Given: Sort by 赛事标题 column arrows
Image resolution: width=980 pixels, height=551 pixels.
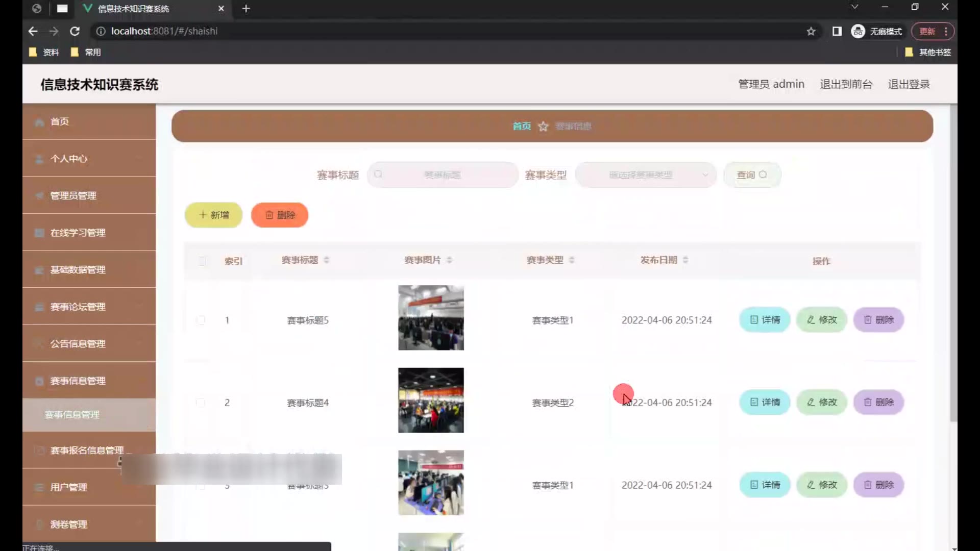Looking at the screenshot, I should click(327, 260).
